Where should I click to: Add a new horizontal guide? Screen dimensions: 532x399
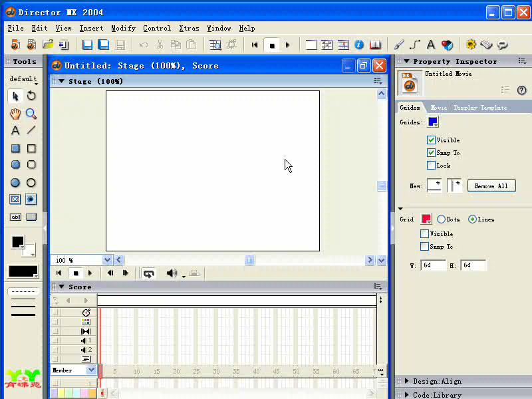434,186
